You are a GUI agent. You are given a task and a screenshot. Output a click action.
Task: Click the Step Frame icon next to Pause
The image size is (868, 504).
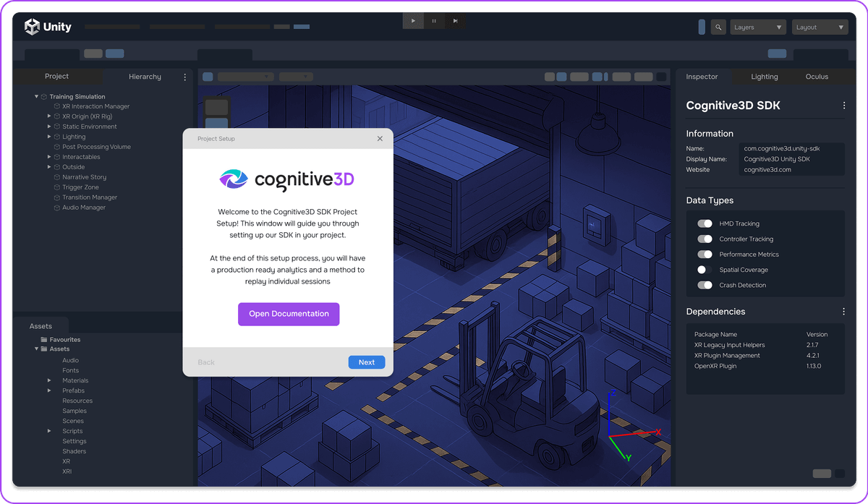point(455,20)
